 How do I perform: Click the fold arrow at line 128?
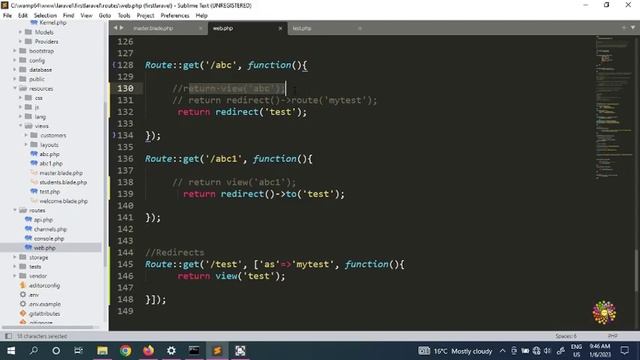114,65
